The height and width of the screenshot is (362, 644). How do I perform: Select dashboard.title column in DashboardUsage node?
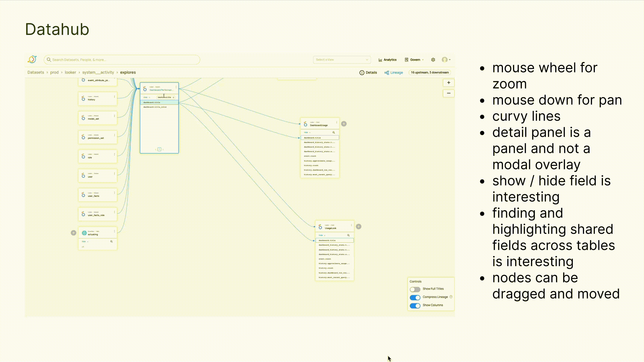[x=320, y=138]
